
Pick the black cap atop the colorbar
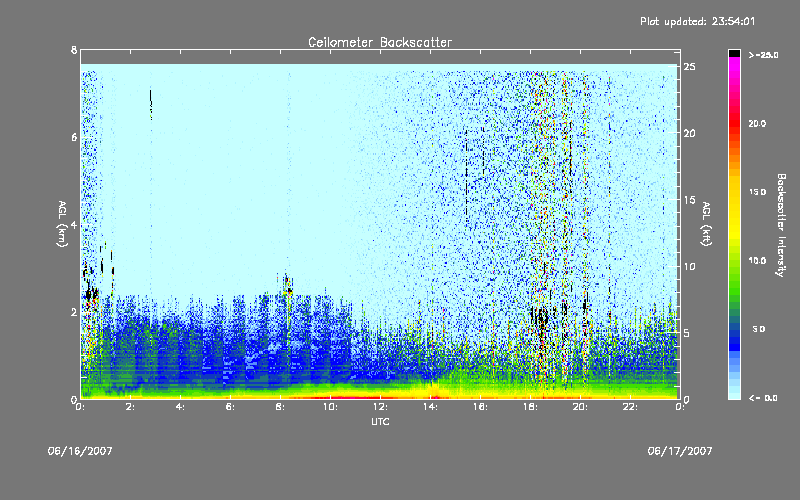pyautogui.click(x=734, y=53)
